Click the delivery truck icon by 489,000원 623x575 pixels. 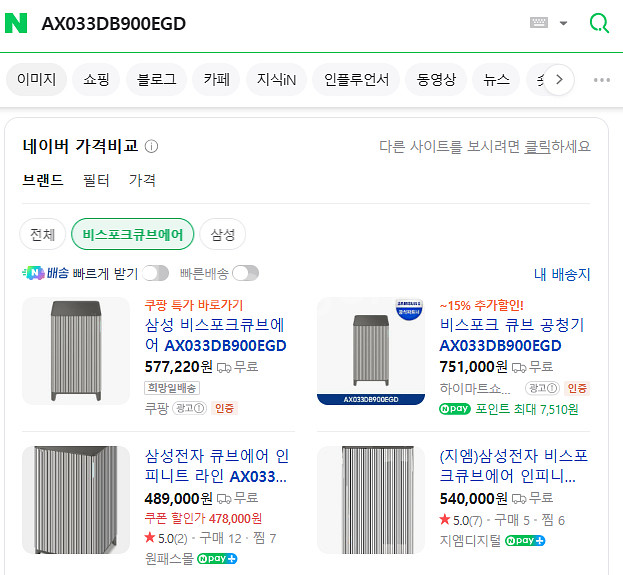[224, 499]
